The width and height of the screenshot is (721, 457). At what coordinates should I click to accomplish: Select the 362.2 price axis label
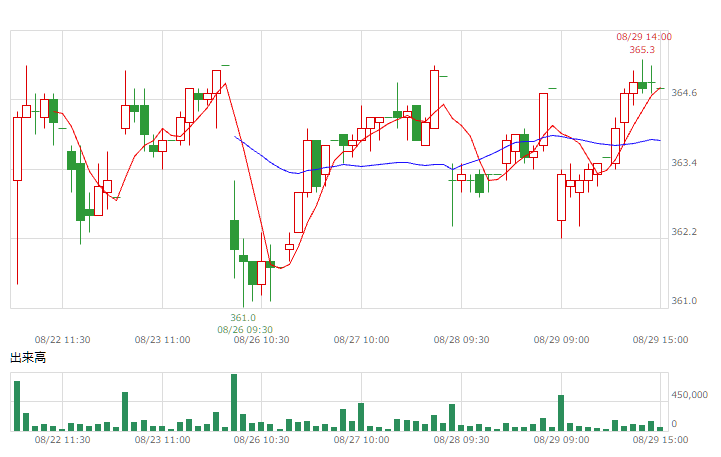point(684,232)
